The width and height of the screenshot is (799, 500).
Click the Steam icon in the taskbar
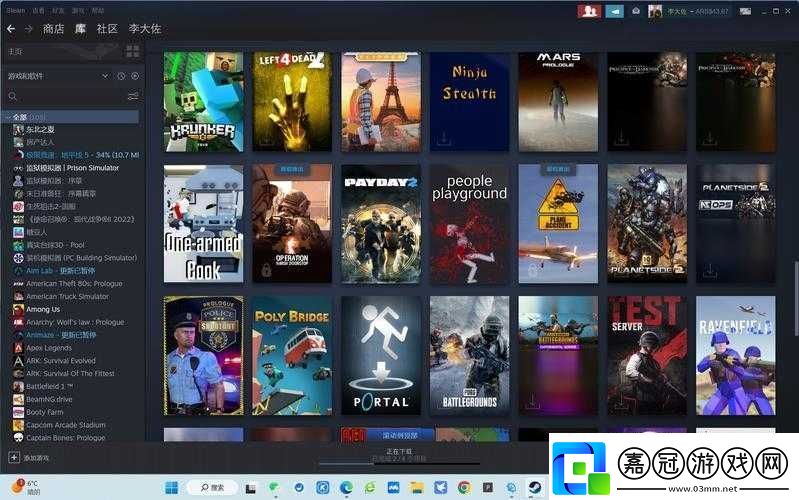535,488
